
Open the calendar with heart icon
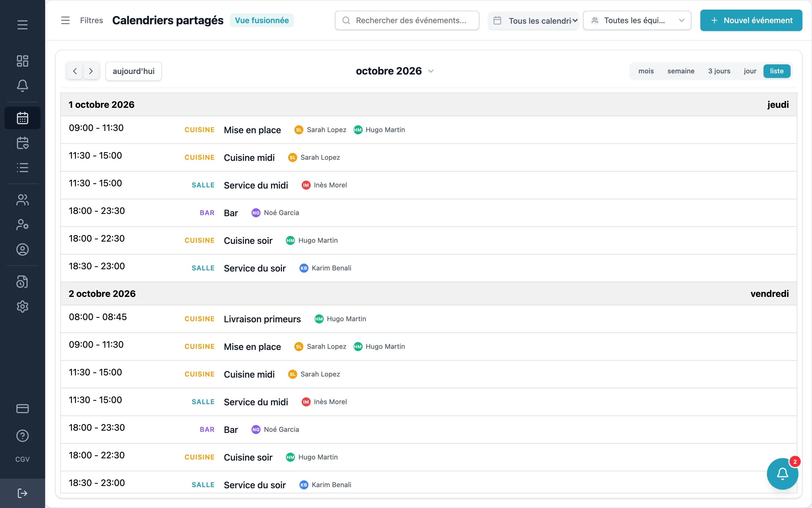point(23,143)
